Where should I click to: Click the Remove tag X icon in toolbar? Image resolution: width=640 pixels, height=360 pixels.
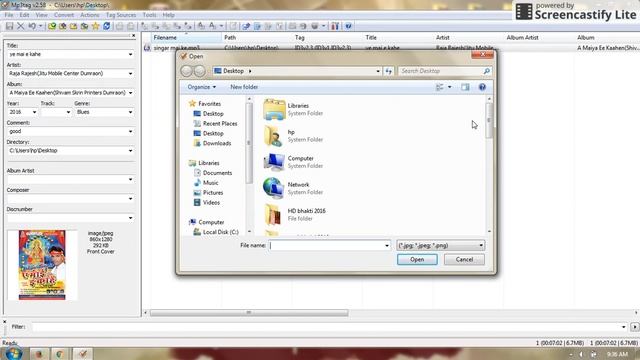[20, 26]
